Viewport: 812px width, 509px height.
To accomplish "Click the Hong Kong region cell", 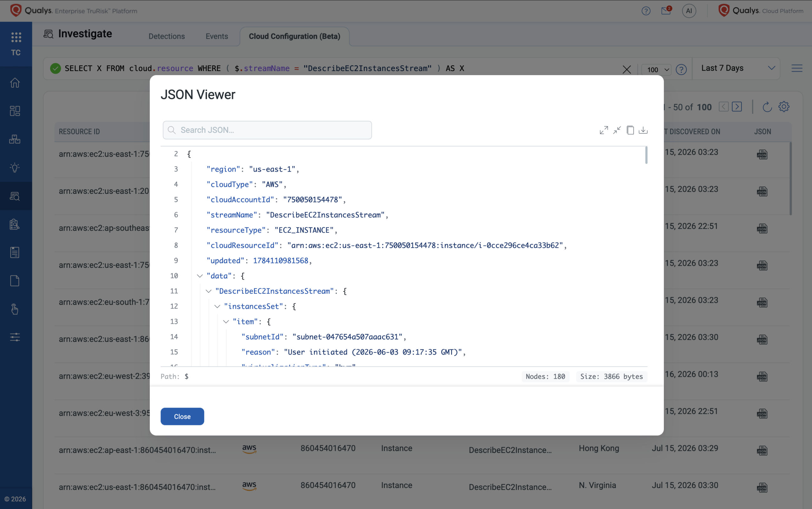I will tap(599, 448).
